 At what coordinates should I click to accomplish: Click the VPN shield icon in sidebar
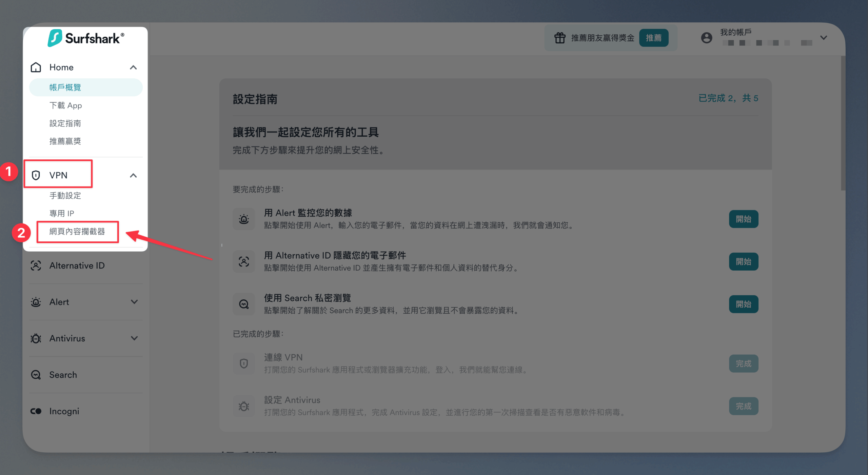tap(36, 175)
